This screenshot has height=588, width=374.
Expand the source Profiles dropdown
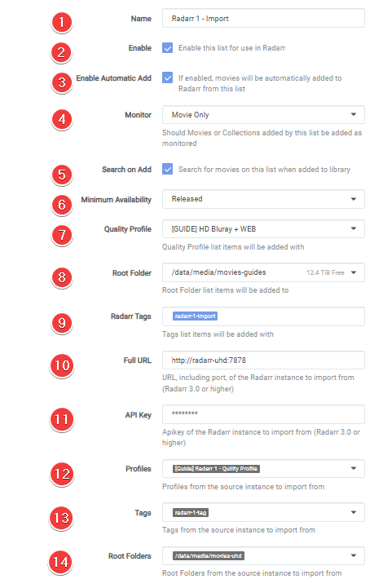click(263, 468)
